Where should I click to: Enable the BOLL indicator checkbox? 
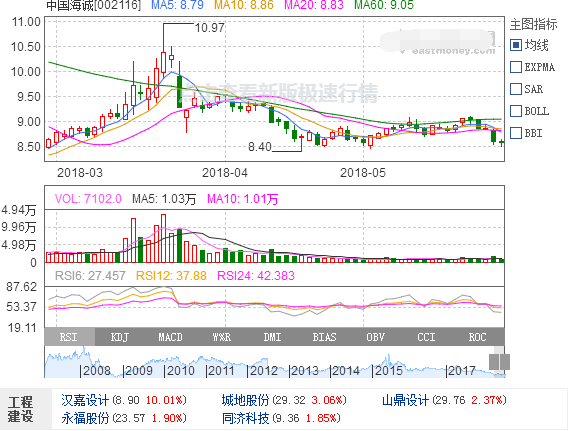point(516,111)
